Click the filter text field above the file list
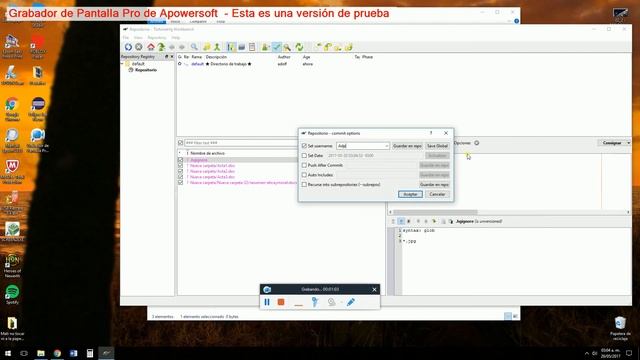The height and width of the screenshot is (360, 640). coord(241,143)
